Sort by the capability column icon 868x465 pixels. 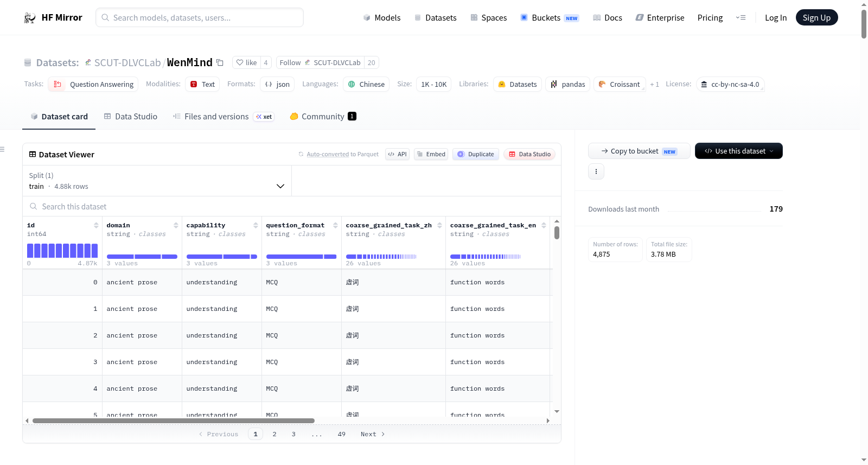(x=256, y=225)
